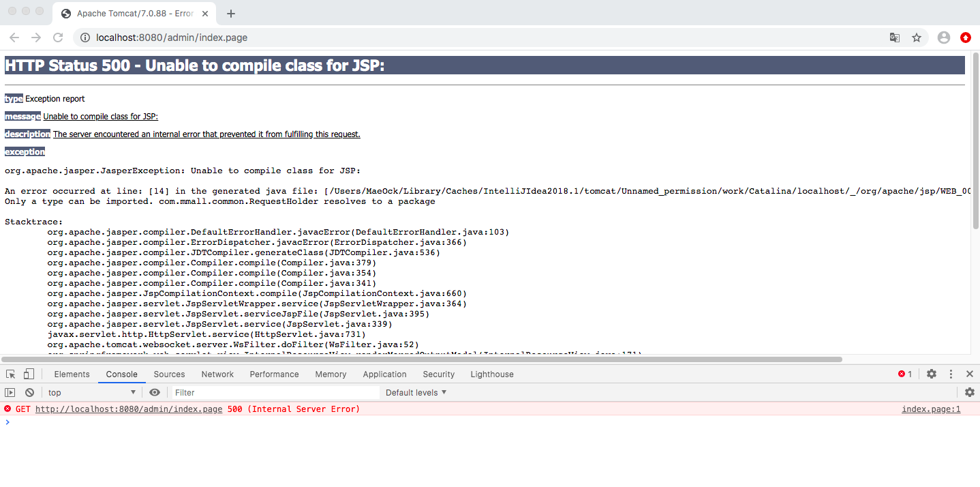Focus the console Filter field
980x487 pixels.
click(x=274, y=392)
